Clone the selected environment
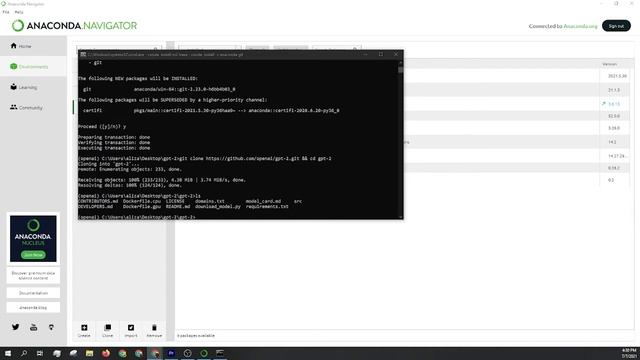640x360 pixels. pyautogui.click(x=108, y=331)
